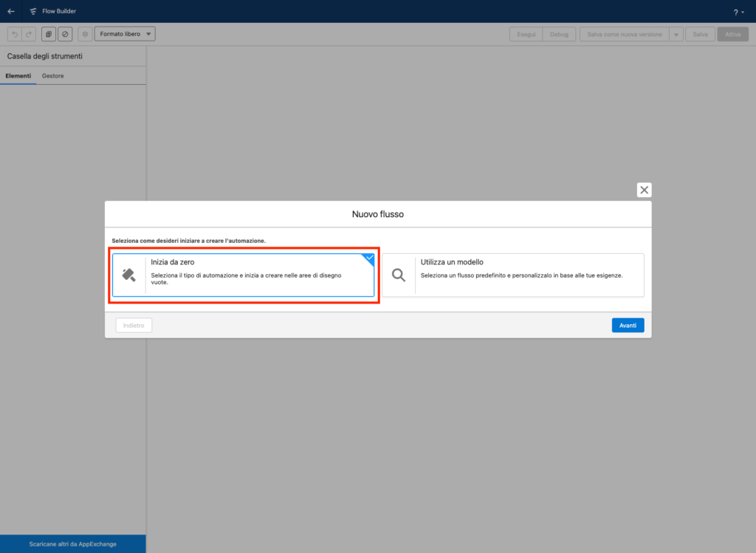The height and width of the screenshot is (553, 756).
Task: Open the Formato libero layout dropdown
Action: tap(125, 34)
